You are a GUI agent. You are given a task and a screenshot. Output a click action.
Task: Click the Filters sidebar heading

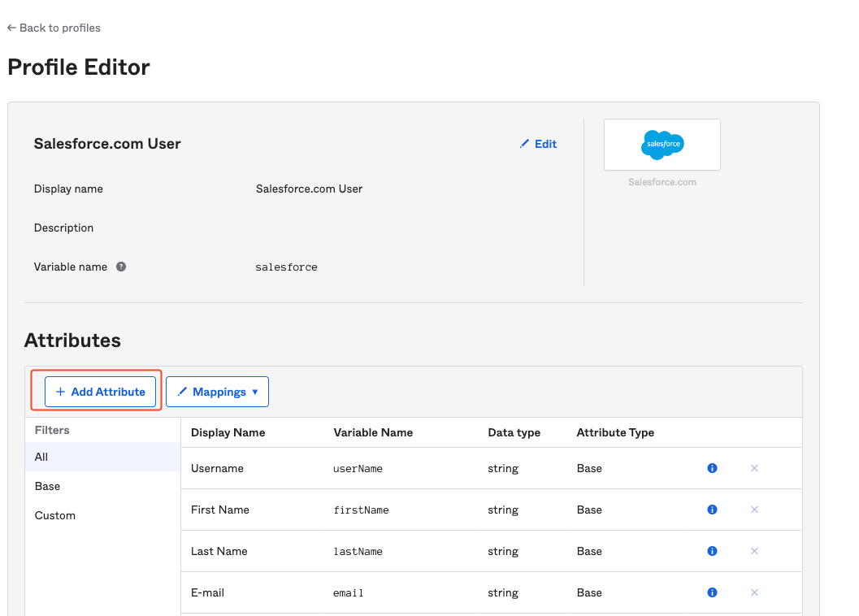click(52, 430)
